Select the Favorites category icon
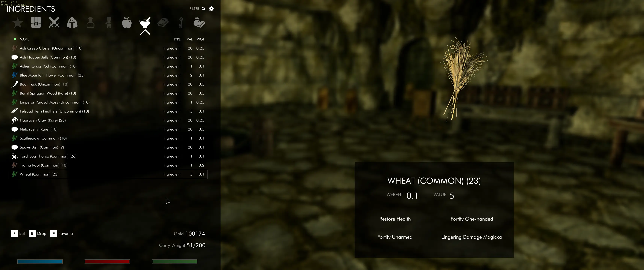Viewport: 644px width, 270px height. pyautogui.click(x=17, y=22)
